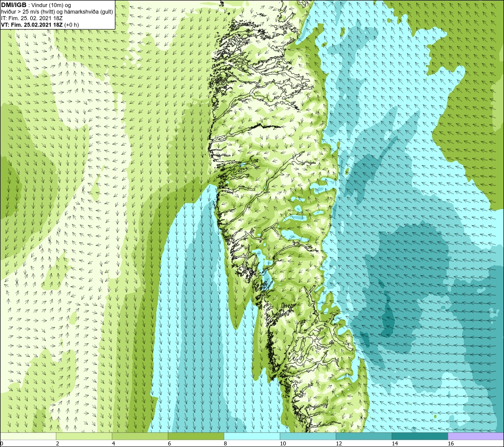Click the legend scale label 0
504x447 pixels.
[2, 443]
